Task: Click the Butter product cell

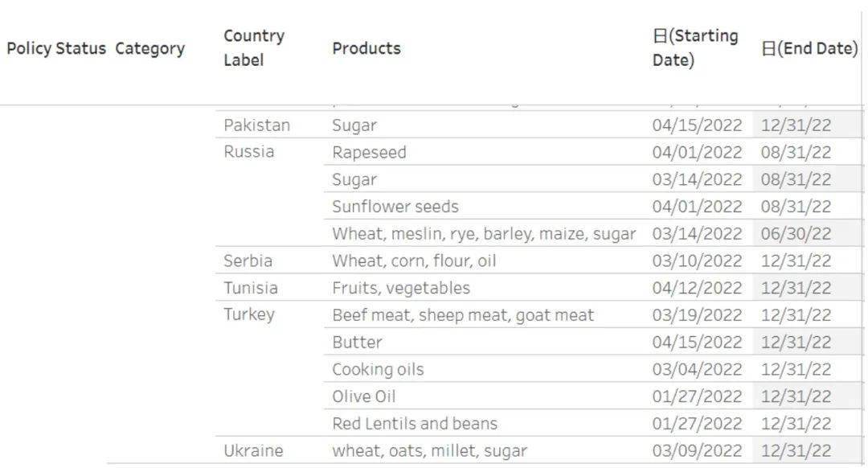Action: (x=357, y=343)
